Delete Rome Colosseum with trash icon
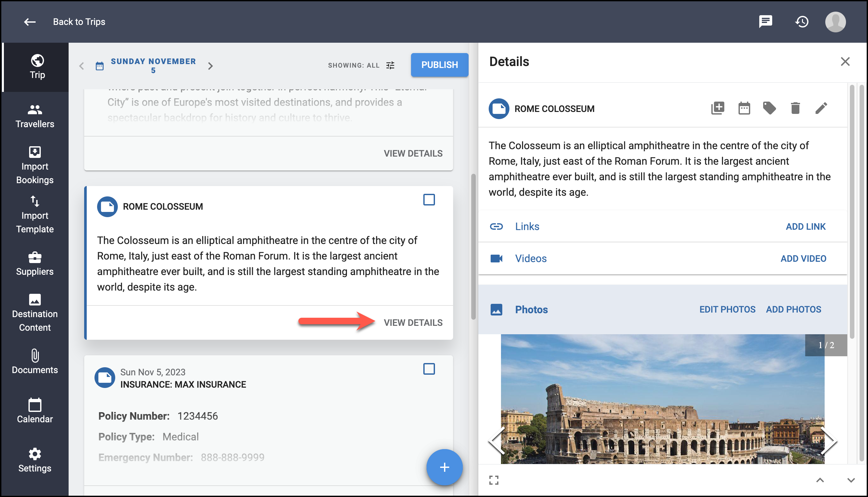 795,108
